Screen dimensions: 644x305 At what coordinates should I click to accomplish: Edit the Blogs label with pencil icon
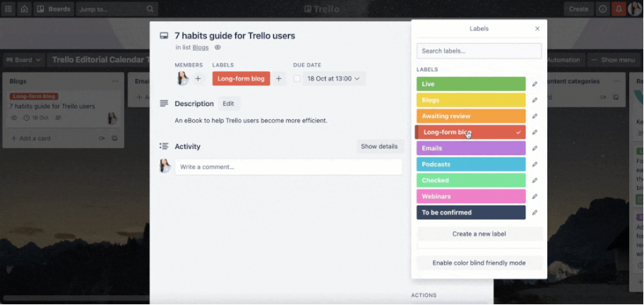tap(535, 100)
